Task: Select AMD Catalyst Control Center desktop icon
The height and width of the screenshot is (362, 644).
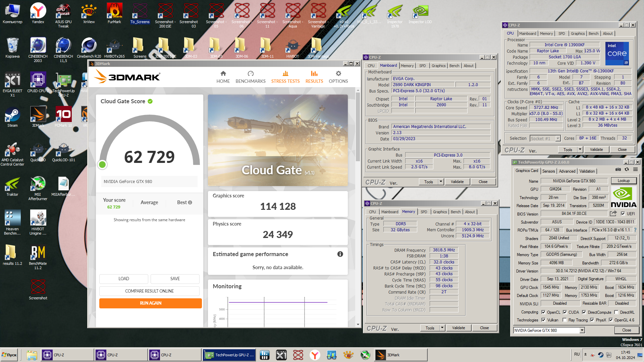Action: [x=12, y=154]
